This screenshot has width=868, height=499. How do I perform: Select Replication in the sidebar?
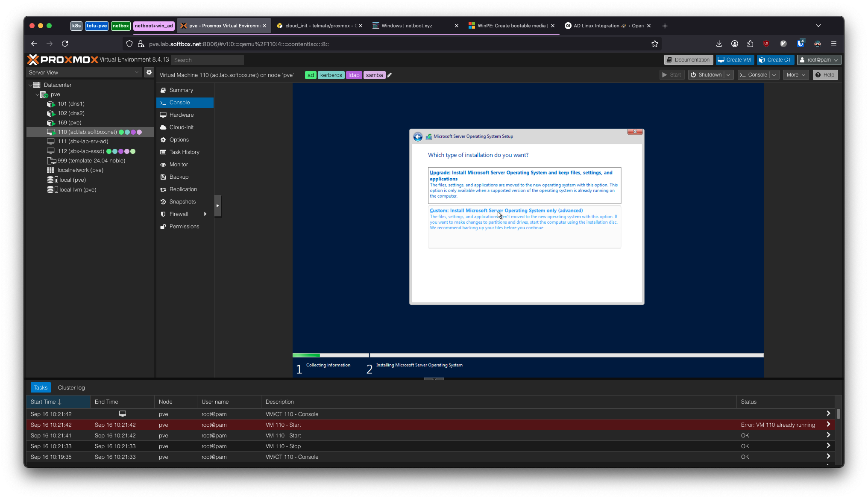tap(183, 189)
